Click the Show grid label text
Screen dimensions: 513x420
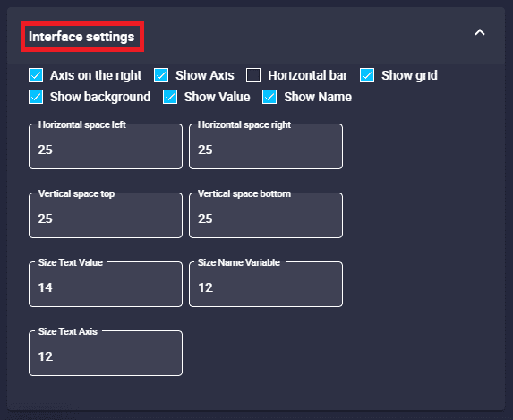pyautogui.click(x=409, y=75)
